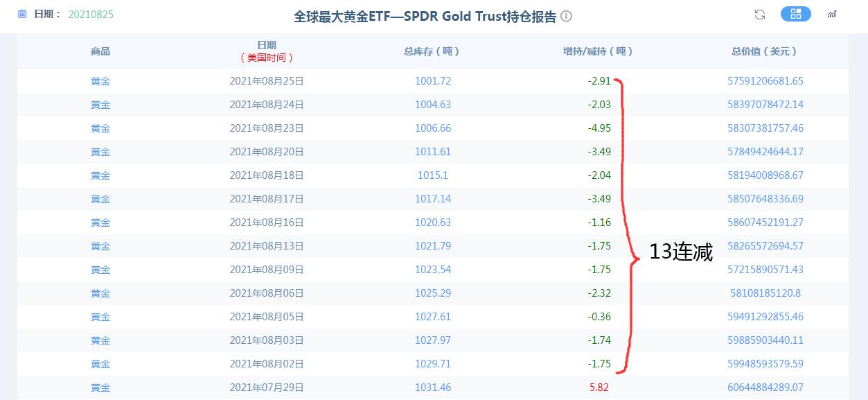Click inventory value 1021.79
Image resolution: width=868 pixels, height=400 pixels.
click(433, 246)
